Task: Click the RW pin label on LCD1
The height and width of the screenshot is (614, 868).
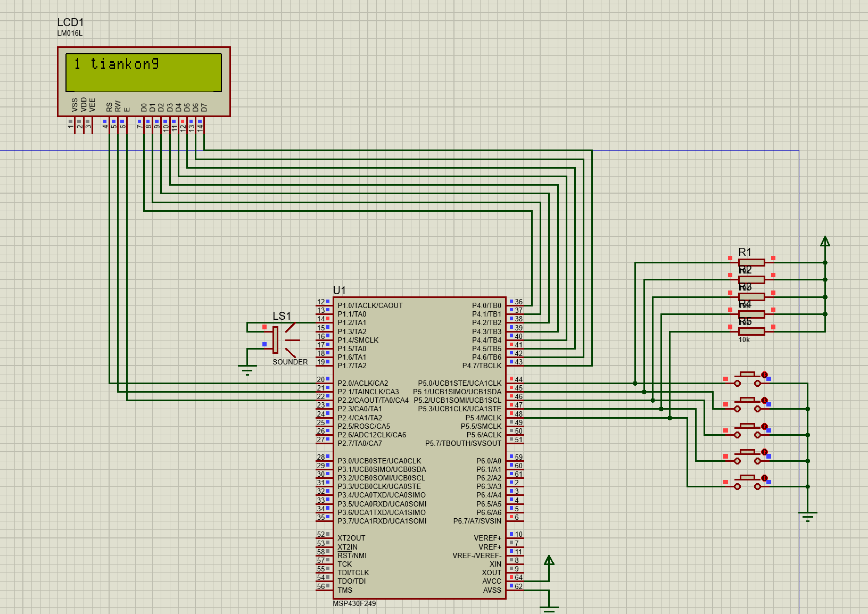Action: (118, 106)
